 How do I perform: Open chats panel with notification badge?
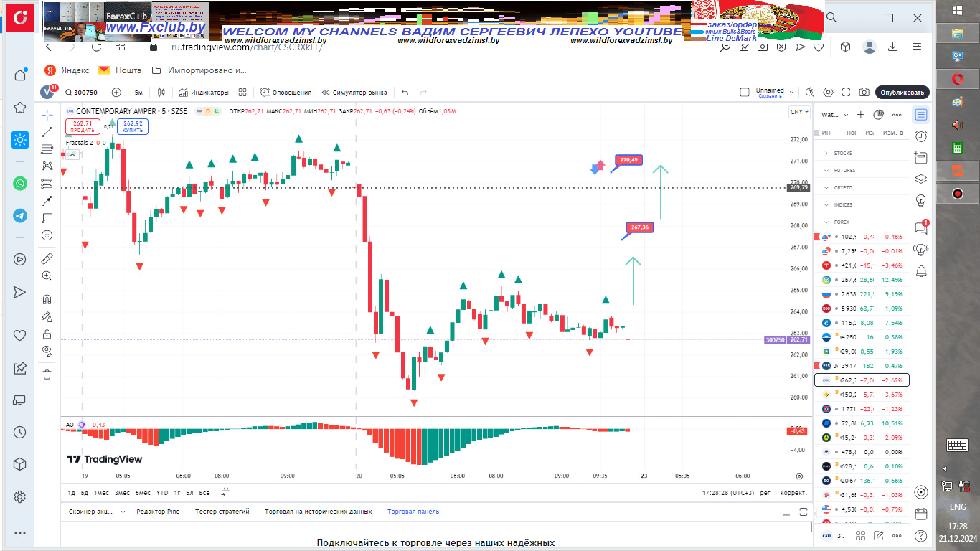[921, 227]
